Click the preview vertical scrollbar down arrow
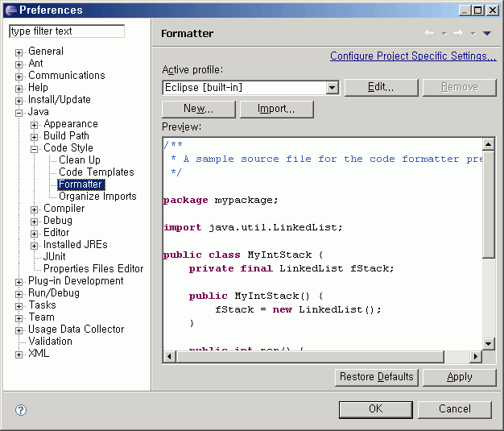 click(488, 344)
